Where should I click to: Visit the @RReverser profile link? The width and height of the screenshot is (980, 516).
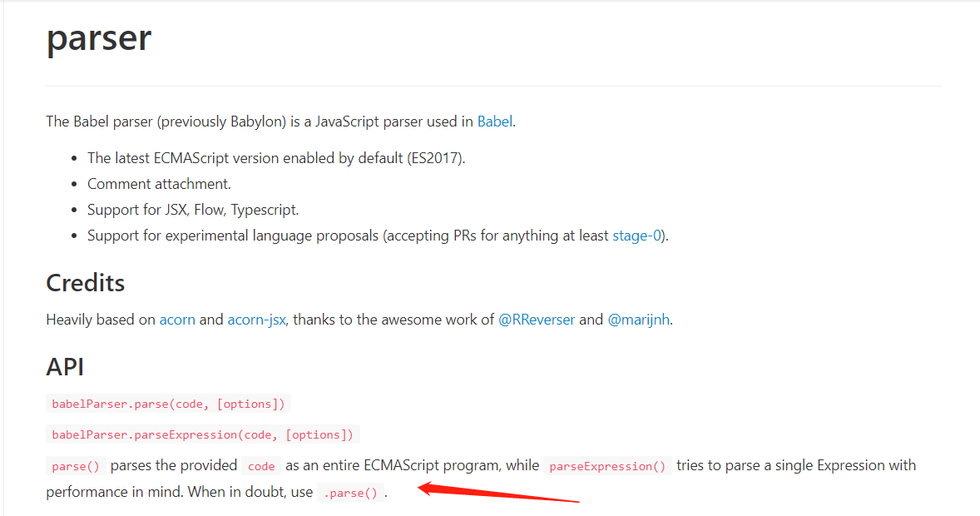pos(537,320)
